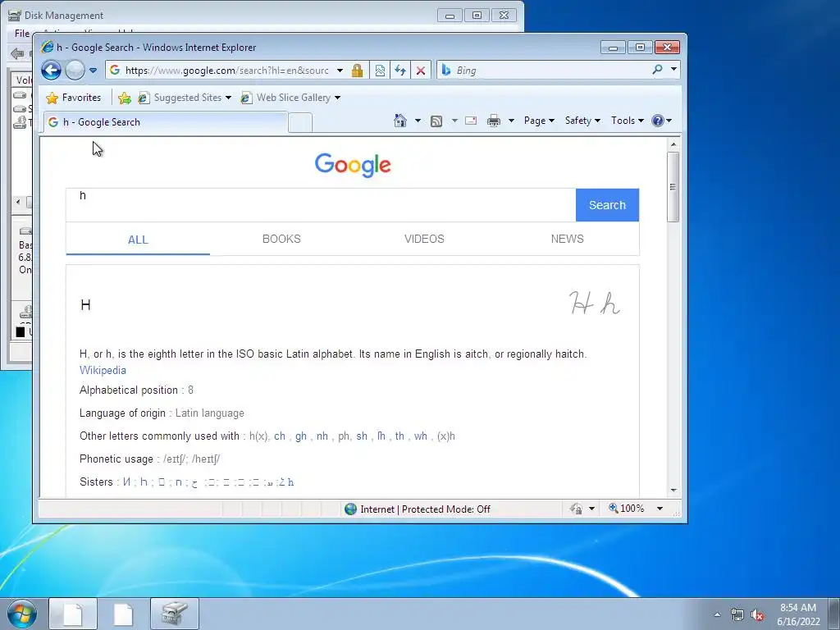Click the handwritten 'H h' thumbnail image
Viewport: 840px width, 630px height.
(x=595, y=303)
